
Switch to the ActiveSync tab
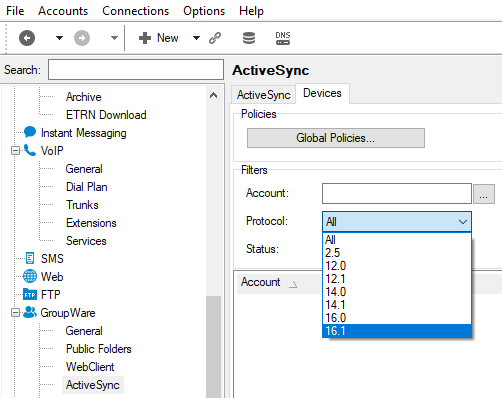click(x=264, y=95)
